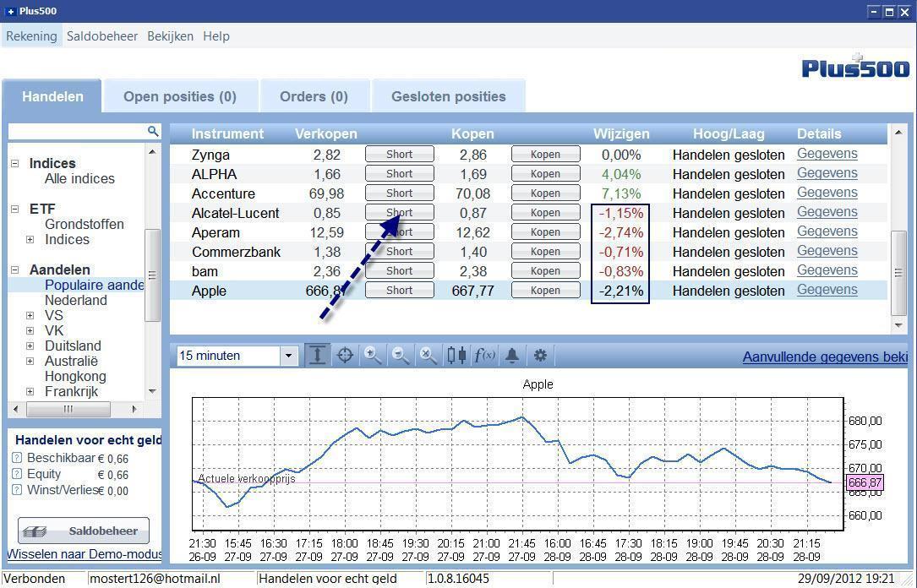Show help for Winst/Verlies
917x588 pixels.
tap(17, 490)
